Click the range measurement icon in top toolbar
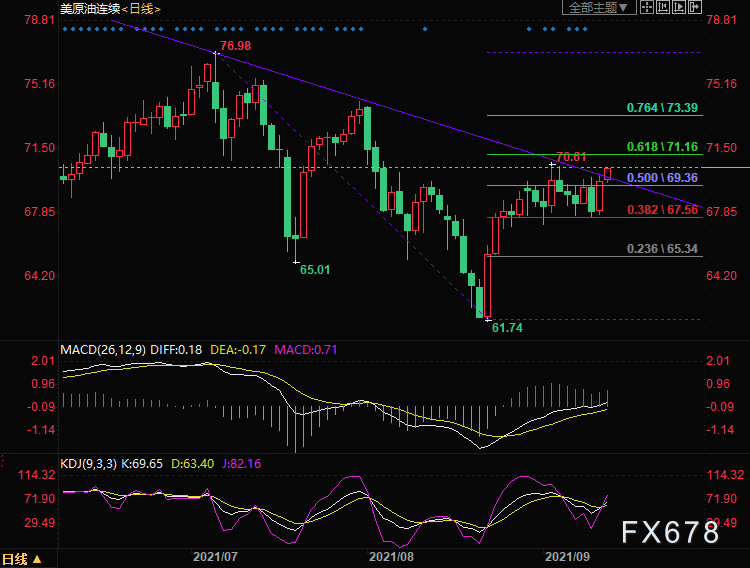750x568 pixels. [662, 7]
